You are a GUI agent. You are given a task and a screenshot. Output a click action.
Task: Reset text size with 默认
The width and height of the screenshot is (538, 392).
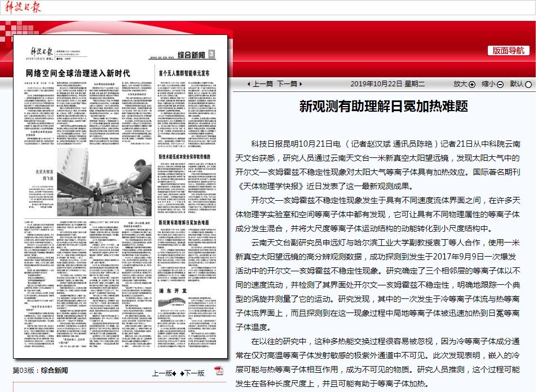[x=517, y=83]
